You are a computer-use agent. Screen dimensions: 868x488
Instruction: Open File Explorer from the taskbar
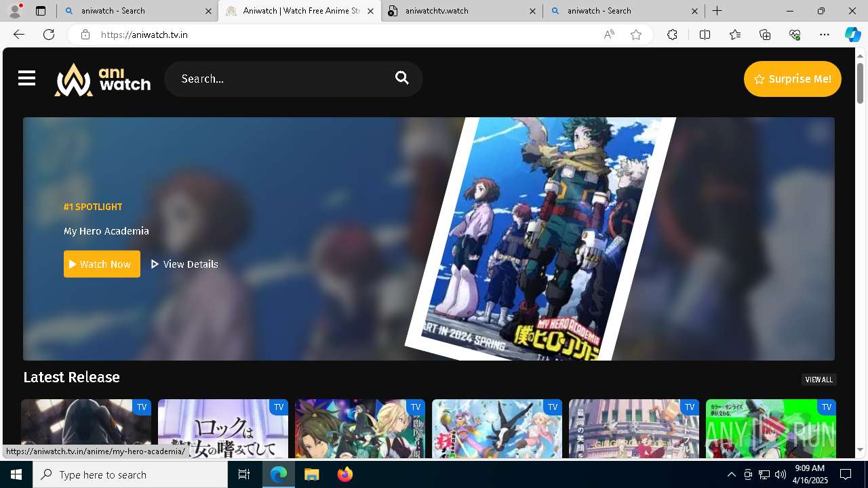coord(311,474)
